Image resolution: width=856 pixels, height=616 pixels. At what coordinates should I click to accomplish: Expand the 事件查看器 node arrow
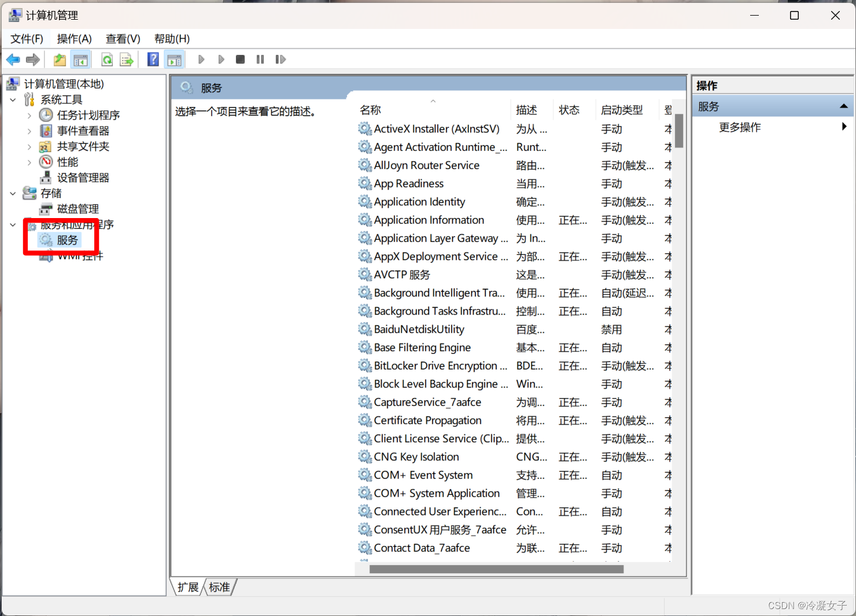(x=29, y=131)
